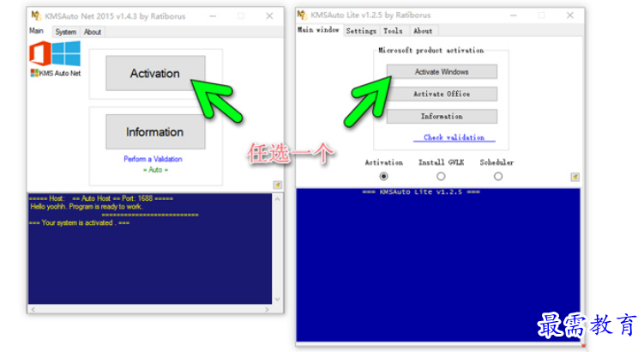This screenshot has width=644, height=352.
Task: Click the KMSAuto Lite title bar app icon
Action: [x=302, y=15]
